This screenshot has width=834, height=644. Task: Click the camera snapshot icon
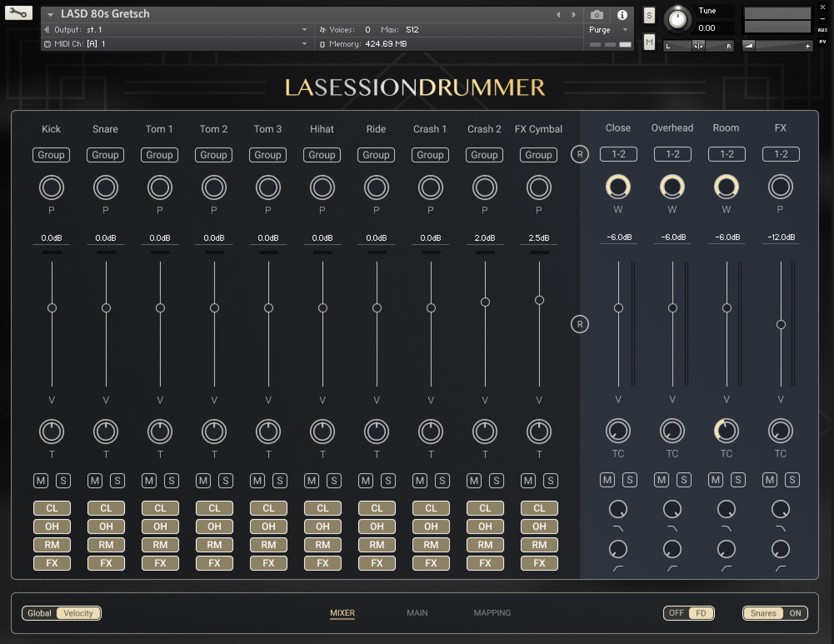(x=597, y=15)
